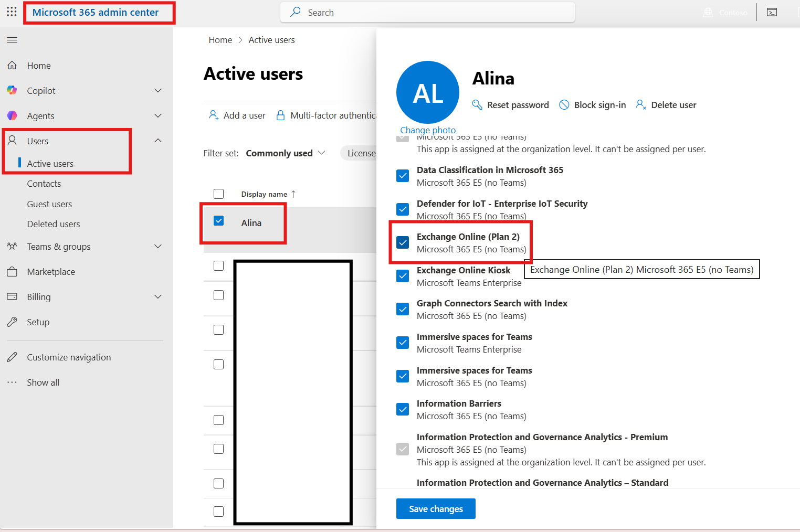Screen dimensions: 800x532
Task: Uncheck Exchange Online (Plan 2) checkbox
Action: pyautogui.click(x=403, y=242)
